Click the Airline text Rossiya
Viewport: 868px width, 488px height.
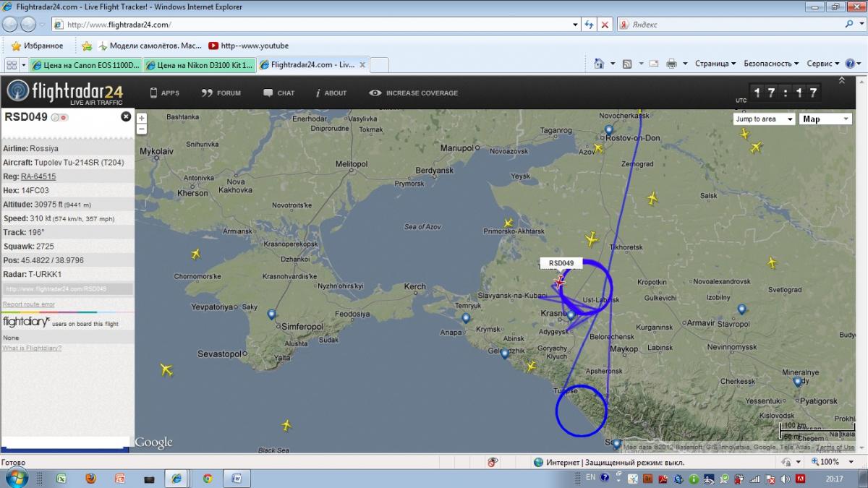coord(44,148)
